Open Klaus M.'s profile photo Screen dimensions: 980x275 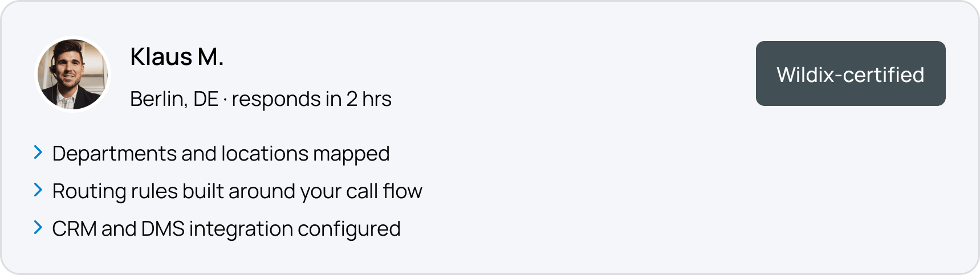72,74
